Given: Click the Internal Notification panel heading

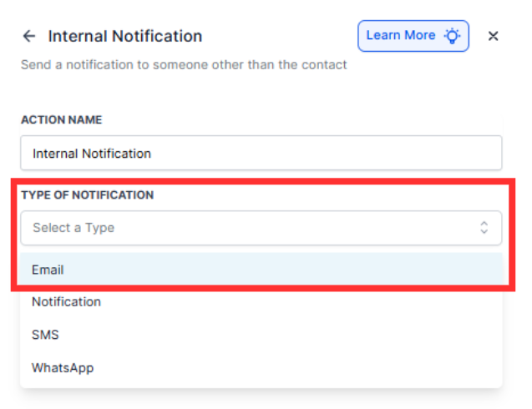Looking at the screenshot, I should (125, 36).
